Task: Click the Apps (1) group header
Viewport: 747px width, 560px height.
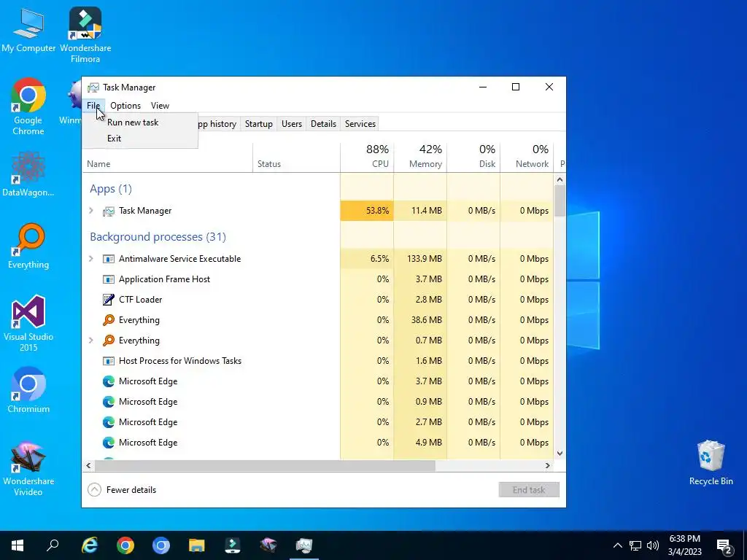Action: pos(111,189)
